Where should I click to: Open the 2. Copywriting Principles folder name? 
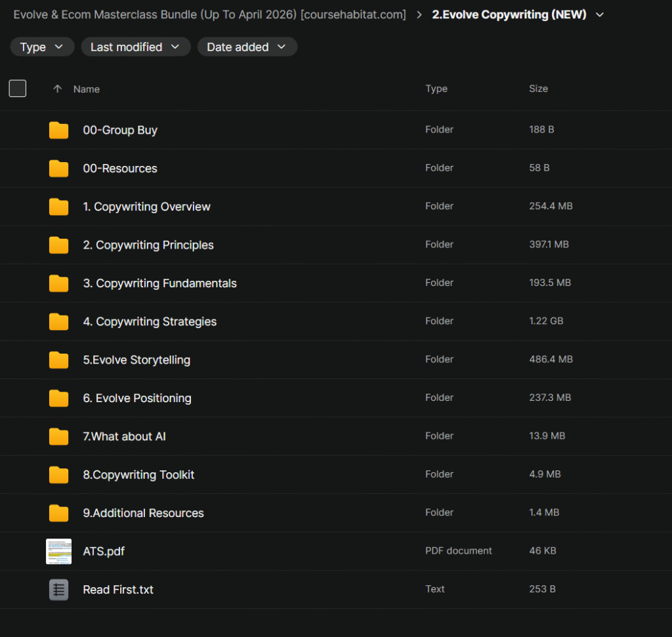(x=148, y=245)
